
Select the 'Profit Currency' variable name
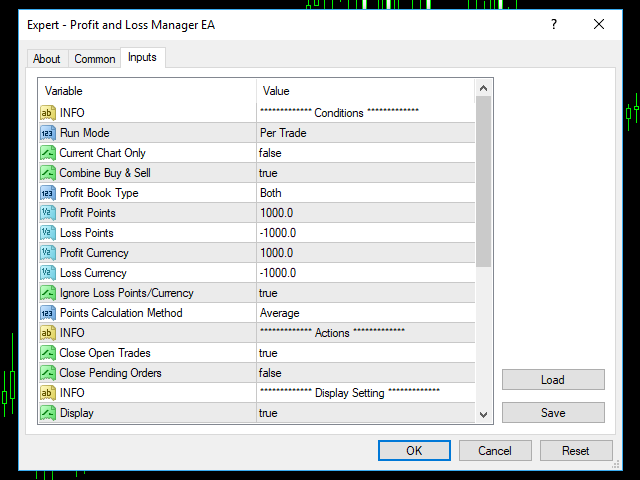[x=94, y=253]
